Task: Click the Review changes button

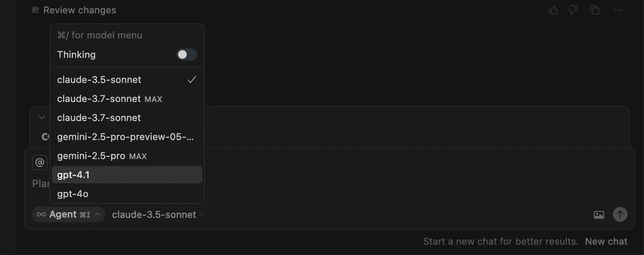Action: pyautogui.click(x=79, y=10)
